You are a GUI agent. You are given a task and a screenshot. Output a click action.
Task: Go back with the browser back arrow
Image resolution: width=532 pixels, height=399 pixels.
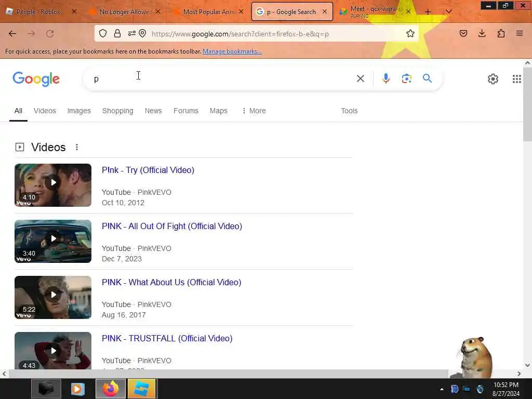click(12, 34)
